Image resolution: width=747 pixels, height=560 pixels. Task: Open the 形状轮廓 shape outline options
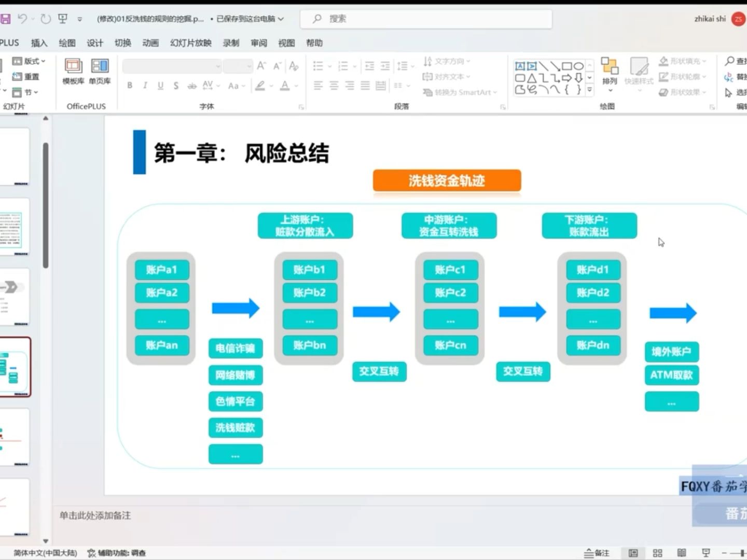pyautogui.click(x=683, y=77)
